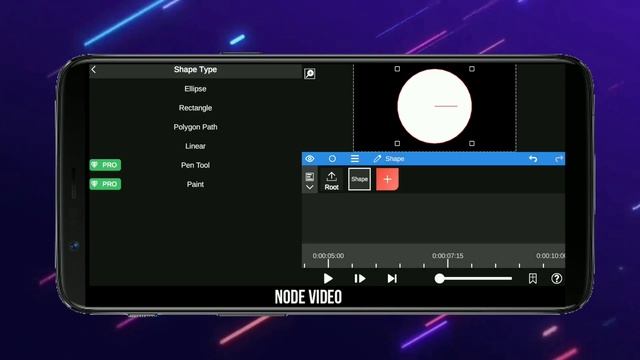The image size is (640, 360).
Task: Select the Pen Tool option
Action: point(195,165)
